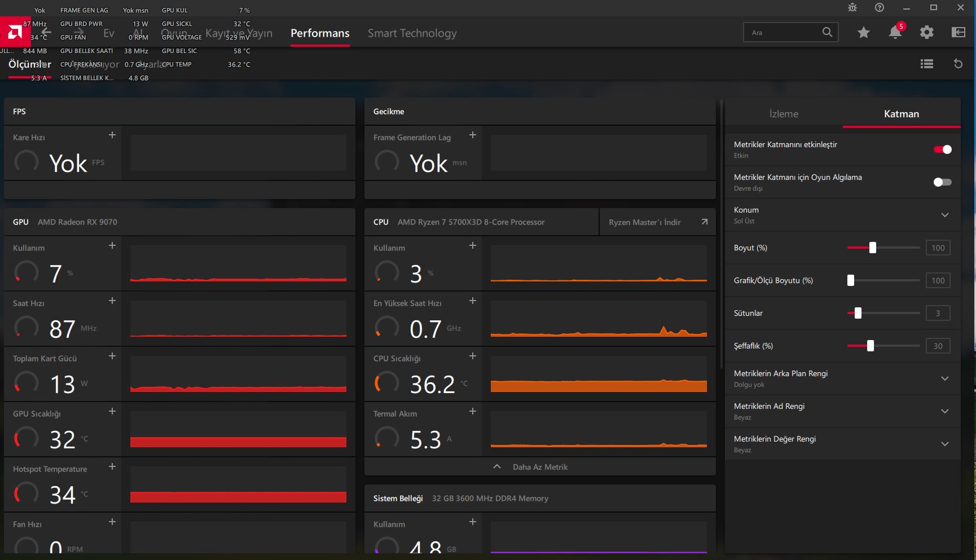
Task: Add En Yüksek Saat Hızı with plus
Action: point(473,301)
